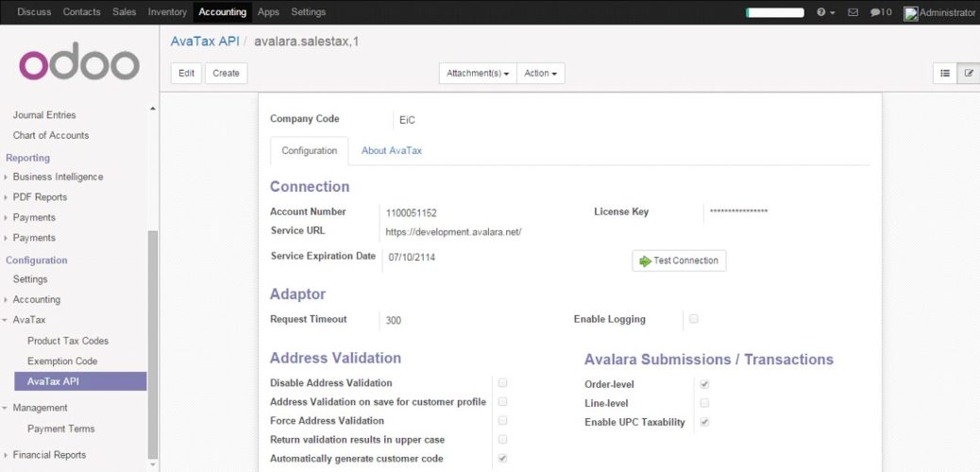Open Settings under Configuration sidebar
The image size is (980, 472).
pos(30,278)
